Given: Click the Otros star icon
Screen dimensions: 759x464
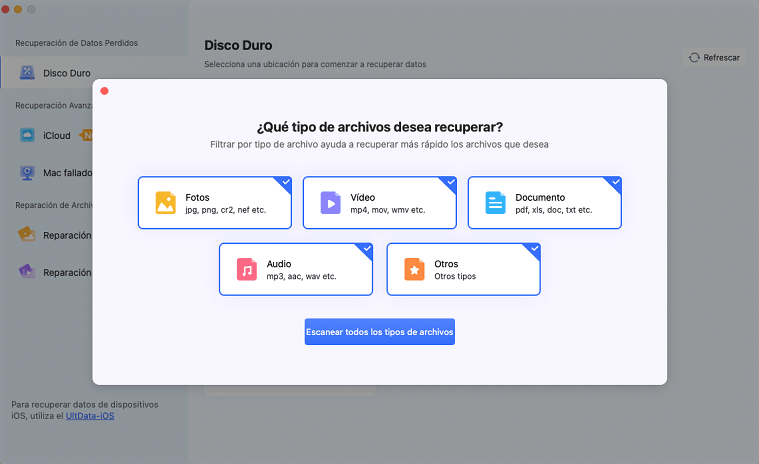Looking at the screenshot, I should click(414, 269).
